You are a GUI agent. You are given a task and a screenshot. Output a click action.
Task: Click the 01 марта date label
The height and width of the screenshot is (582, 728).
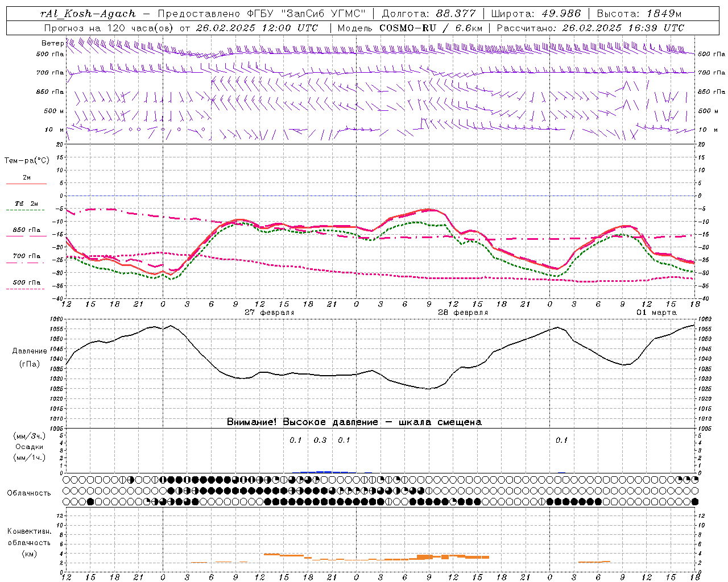click(x=656, y=313)
